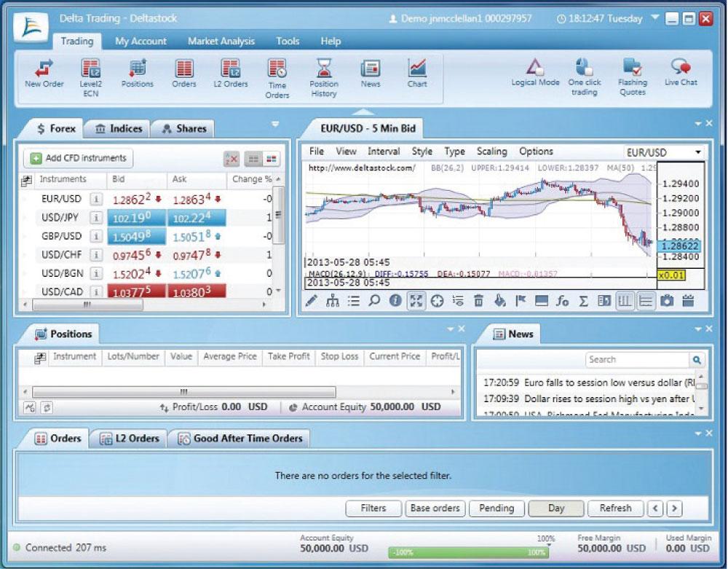Click the search magnifier in the News panel
728x569 pixels.
click(x=697, y=359)
